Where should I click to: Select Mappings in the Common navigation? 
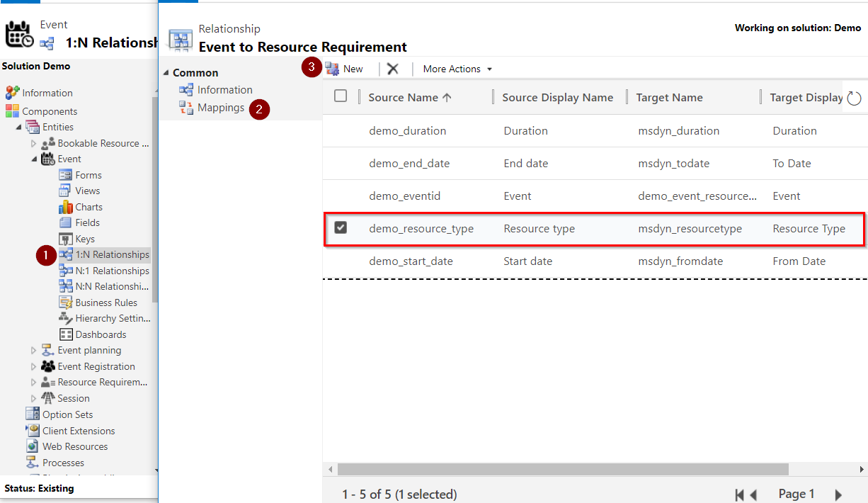(x=220, y=108)
